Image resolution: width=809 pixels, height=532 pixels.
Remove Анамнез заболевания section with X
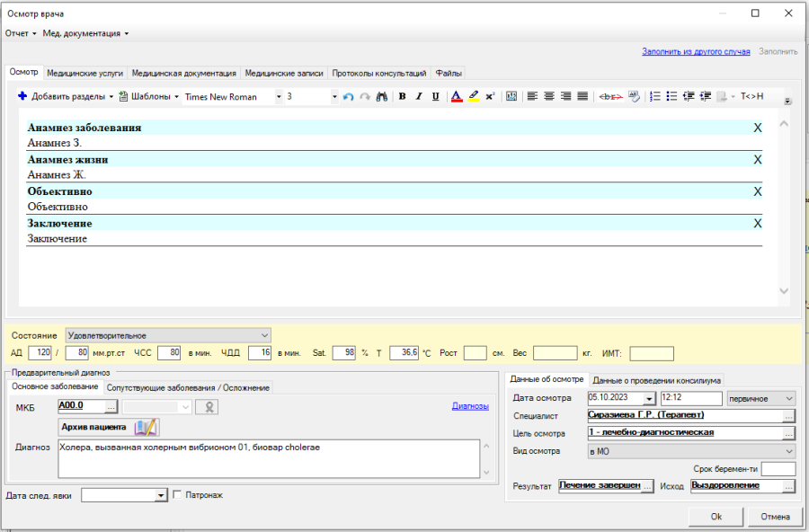tap(758, 128)
